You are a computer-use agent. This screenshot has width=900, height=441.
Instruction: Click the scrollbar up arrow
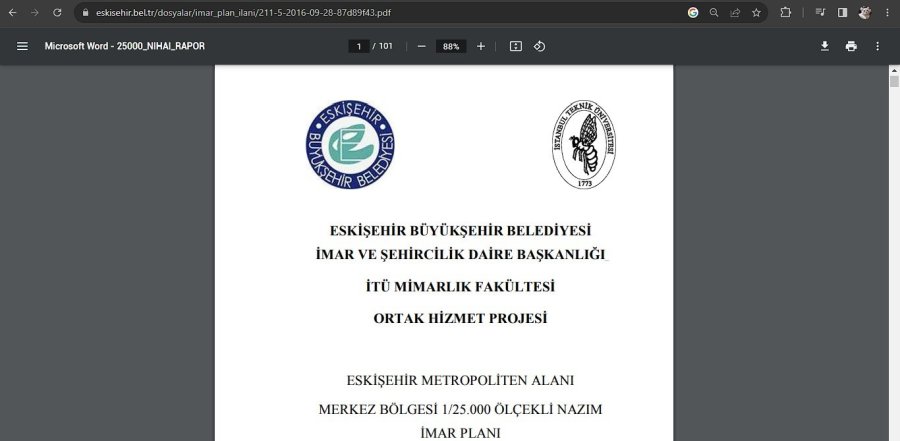click(x=894, y=70)
